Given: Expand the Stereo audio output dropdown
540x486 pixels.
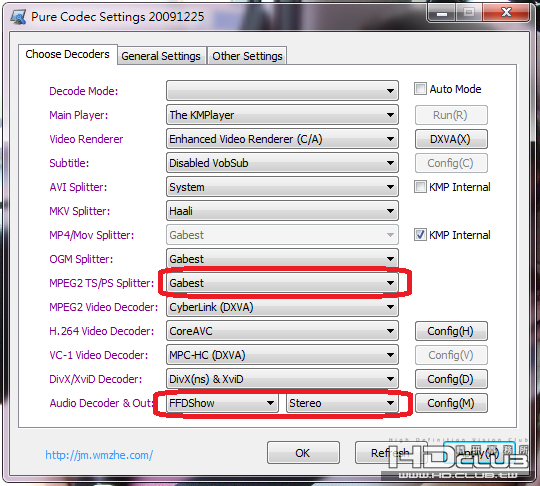Looking at the screenshot, I should pos(342,403).
